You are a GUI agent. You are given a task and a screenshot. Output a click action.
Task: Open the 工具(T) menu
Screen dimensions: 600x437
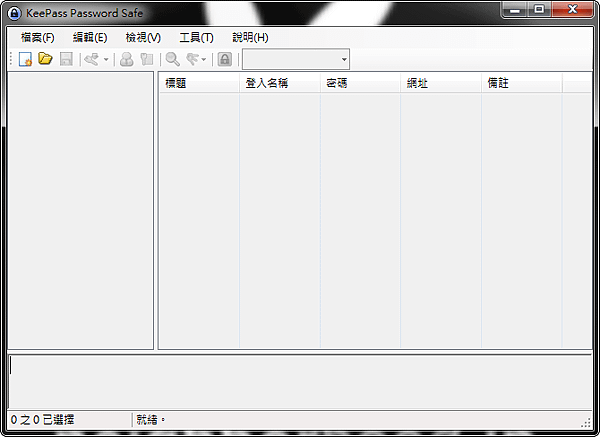196,38
